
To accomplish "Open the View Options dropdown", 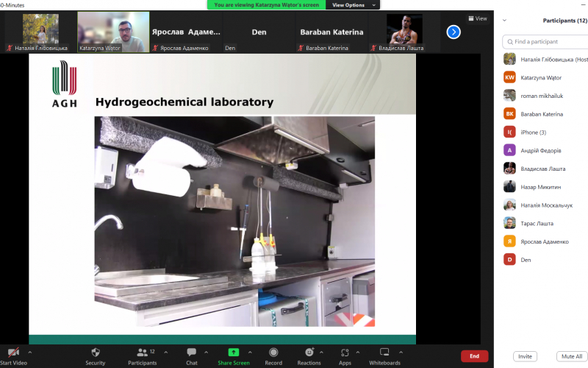I will 353,5.
